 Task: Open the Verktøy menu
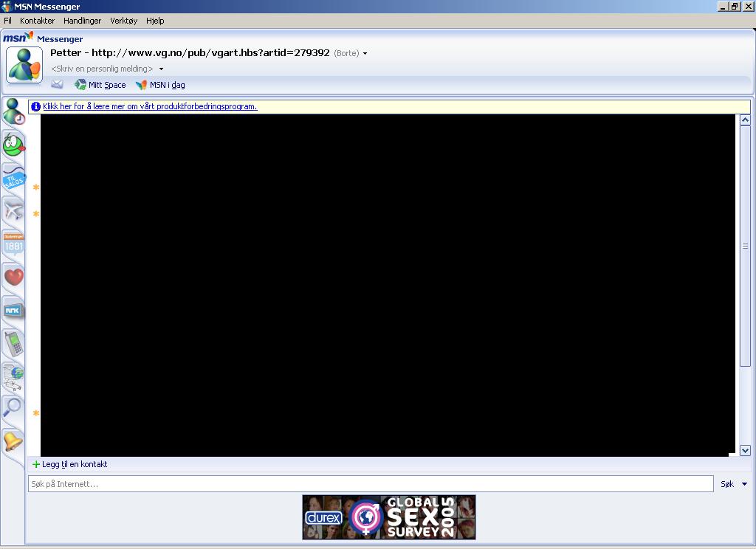(123, 21)
